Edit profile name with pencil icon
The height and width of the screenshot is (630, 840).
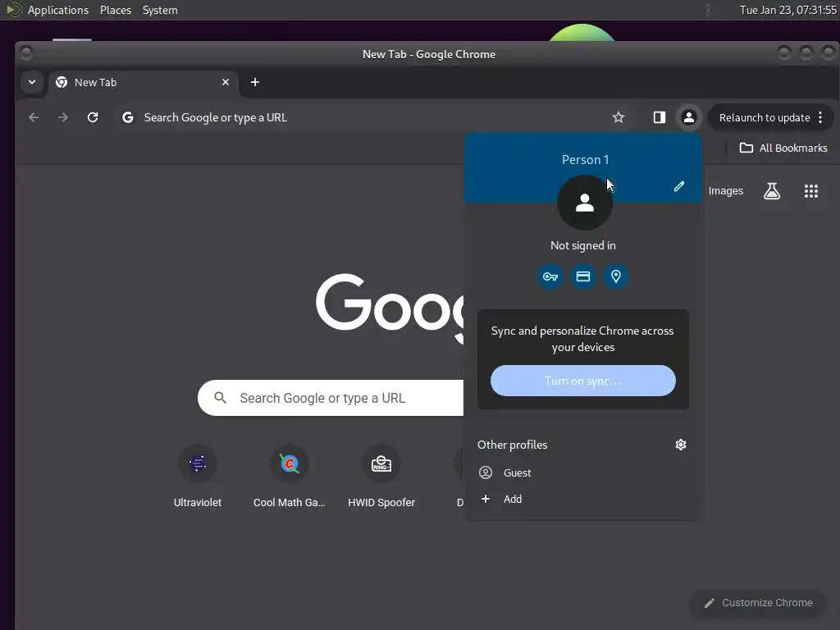(678, 186)
